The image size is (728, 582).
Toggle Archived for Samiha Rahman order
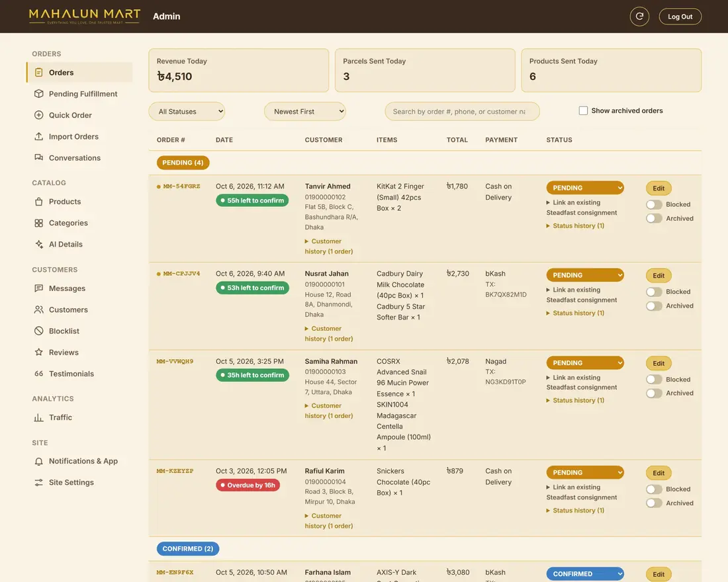[x=654, y=393]
